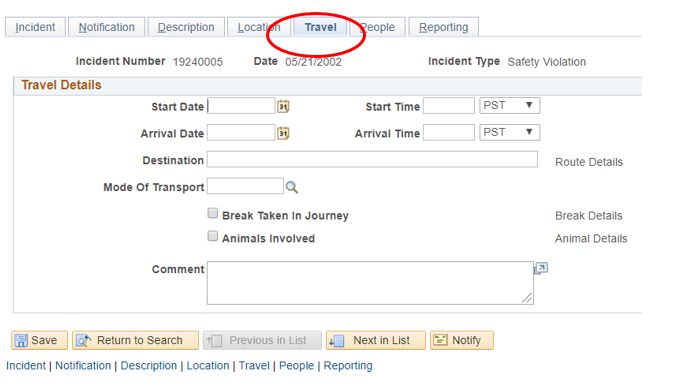Switch to the Notification tab
The image size is (676, 391).
pos(106,27)
